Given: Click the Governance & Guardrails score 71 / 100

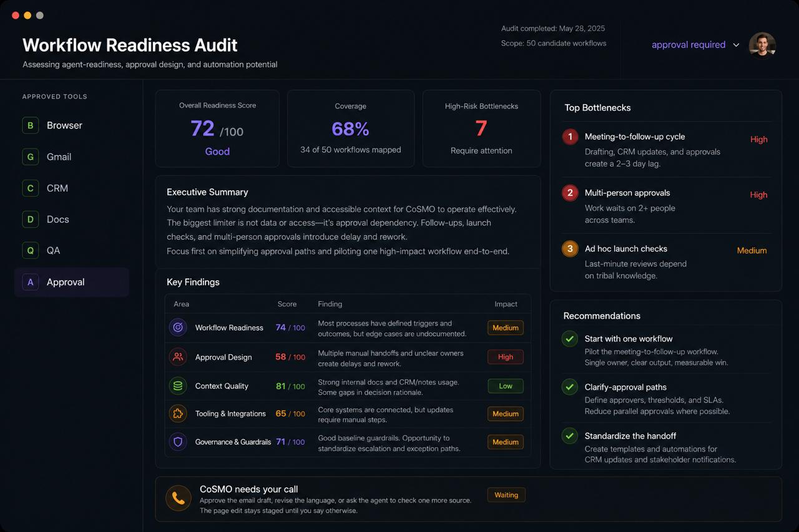Looking at the screenshot, I should click(290, 442).
